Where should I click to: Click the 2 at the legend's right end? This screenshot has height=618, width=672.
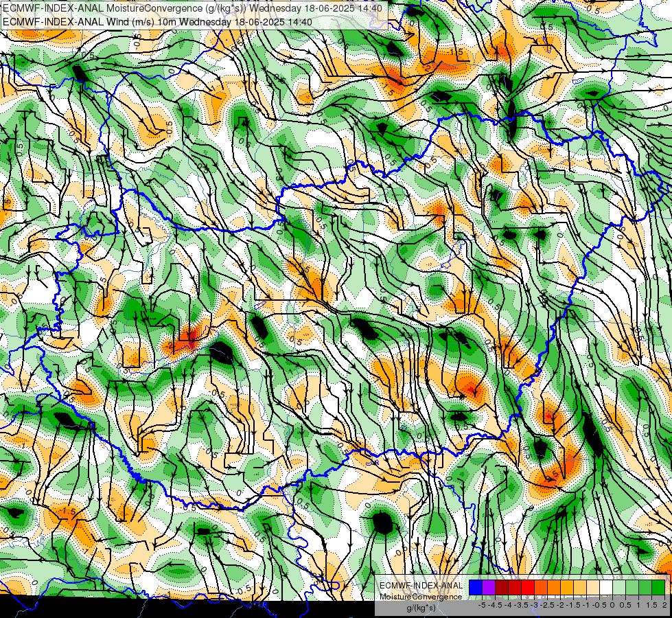664,605
